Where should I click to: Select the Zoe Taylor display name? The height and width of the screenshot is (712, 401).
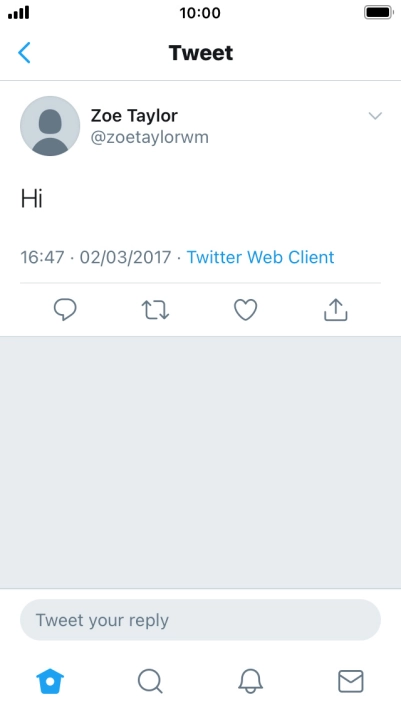point(134,116)
